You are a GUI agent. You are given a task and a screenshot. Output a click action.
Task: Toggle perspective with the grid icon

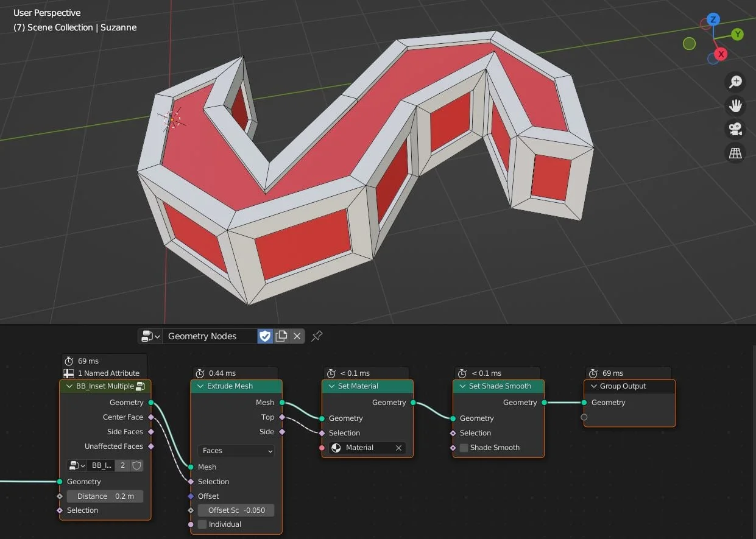pyautogui.click(x=735, y=153)
